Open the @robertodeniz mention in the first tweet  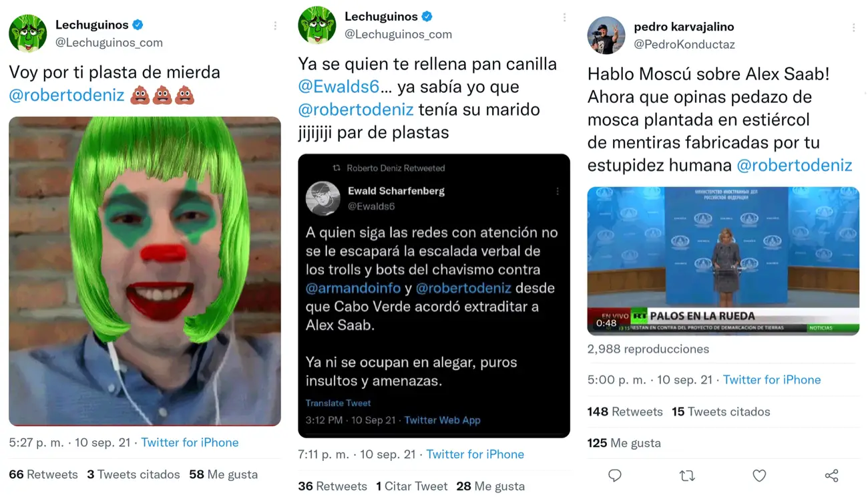(67, 95)
